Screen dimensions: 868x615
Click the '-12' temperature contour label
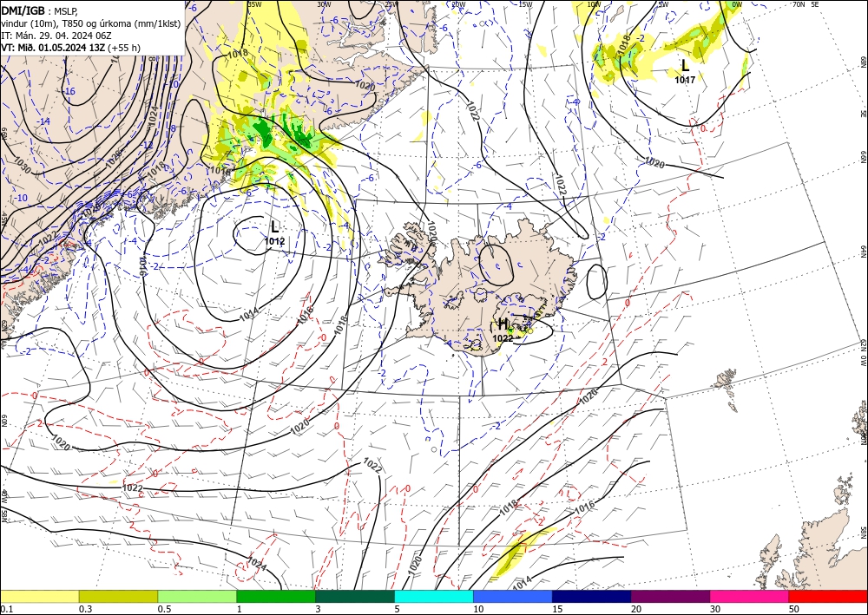148,146
